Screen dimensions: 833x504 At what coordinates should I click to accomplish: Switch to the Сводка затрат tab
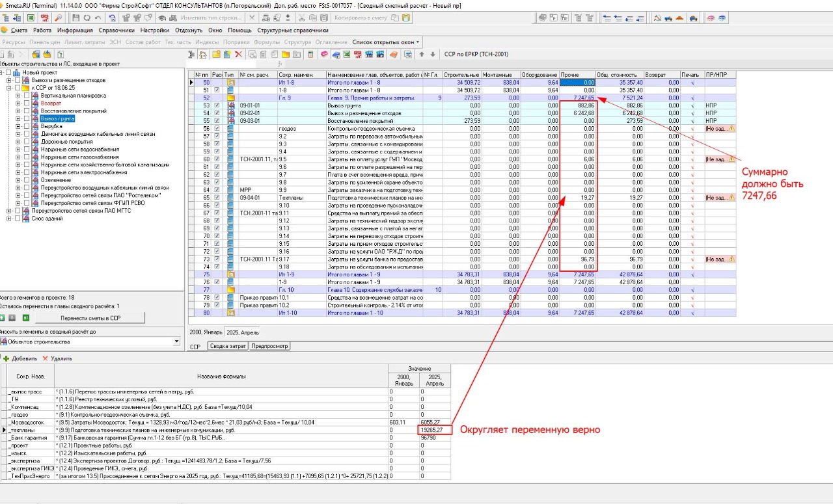228,346
